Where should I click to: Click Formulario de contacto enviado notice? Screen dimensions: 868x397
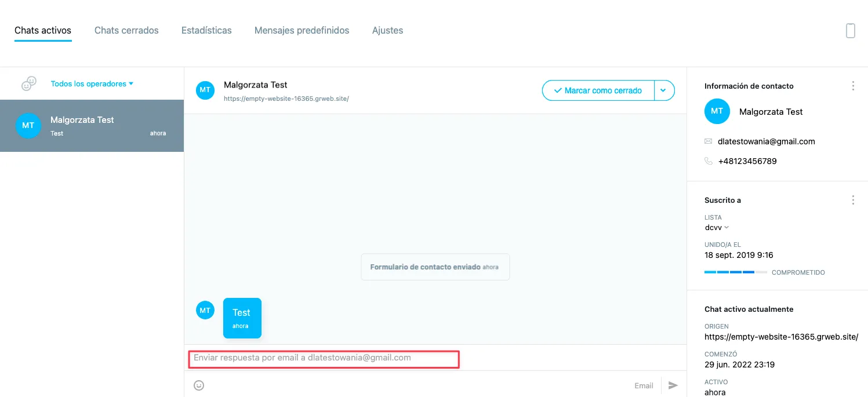(x=435, y=267)
